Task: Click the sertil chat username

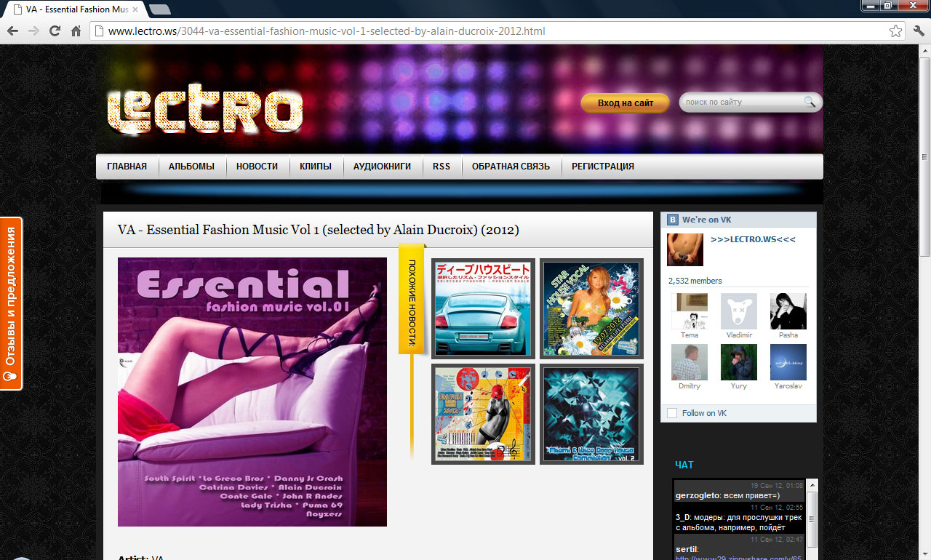Action: (x=686, y=549)
